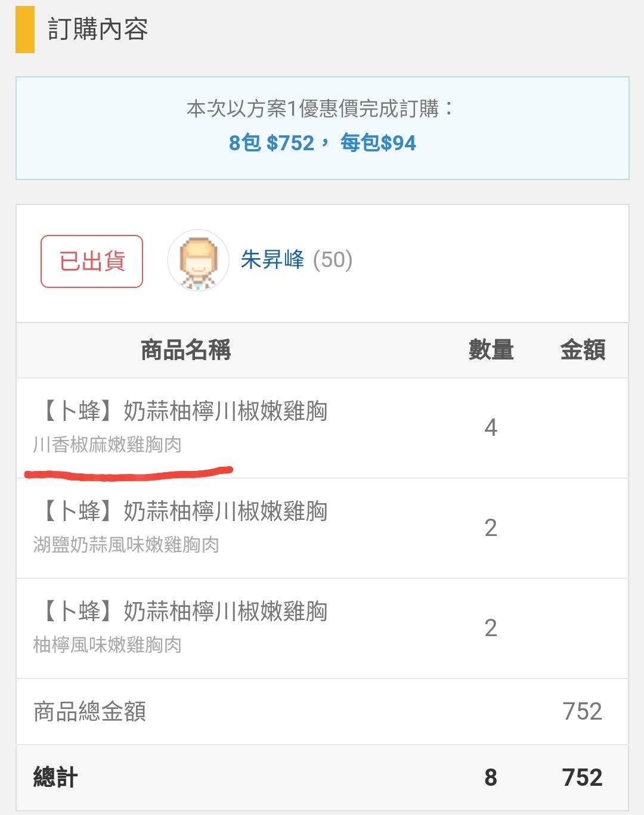Click the buyer avatar thumbnail

pyautogui.click(x=198, y=261)
